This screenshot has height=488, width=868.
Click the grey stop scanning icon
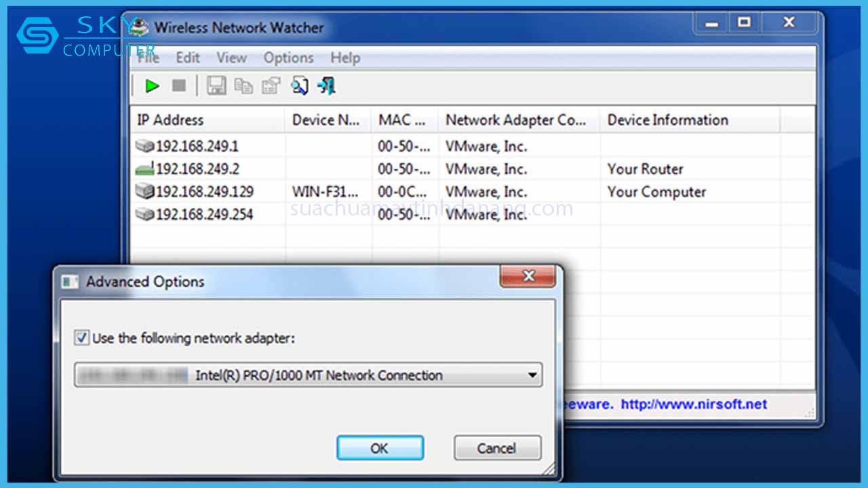tap(179, 85)
